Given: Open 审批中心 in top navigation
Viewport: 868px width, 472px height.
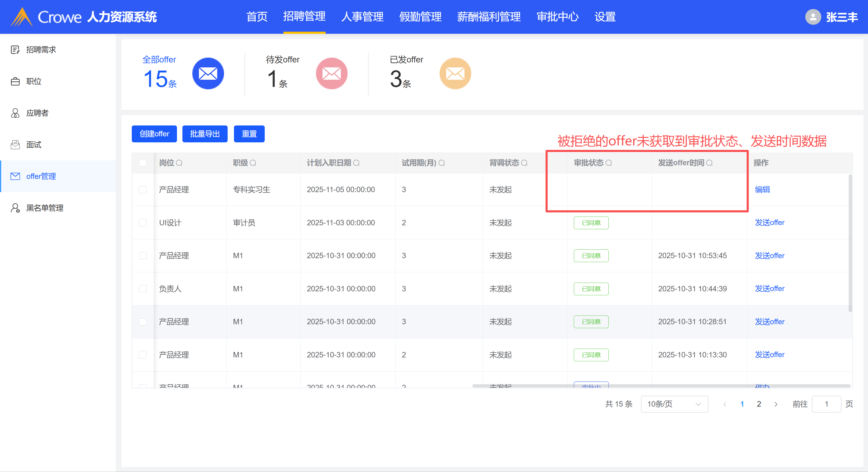Looking at the screenshot, I should pos(557,17).
